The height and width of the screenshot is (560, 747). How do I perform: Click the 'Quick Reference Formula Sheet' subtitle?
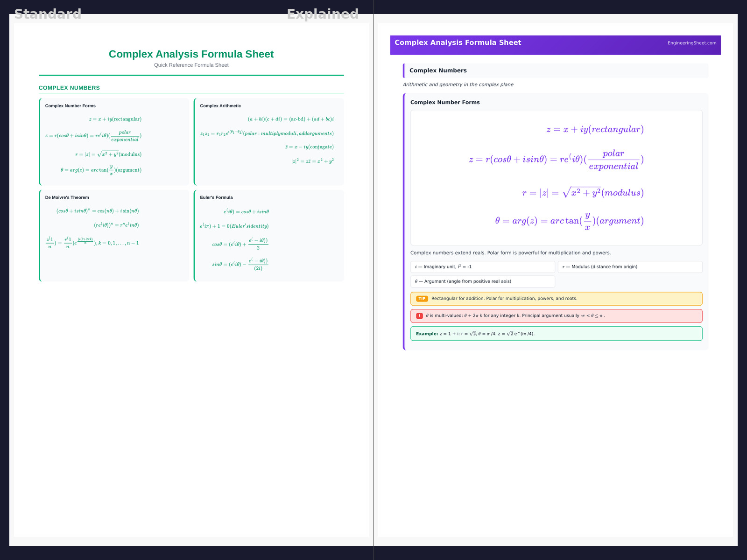(191, 65)
